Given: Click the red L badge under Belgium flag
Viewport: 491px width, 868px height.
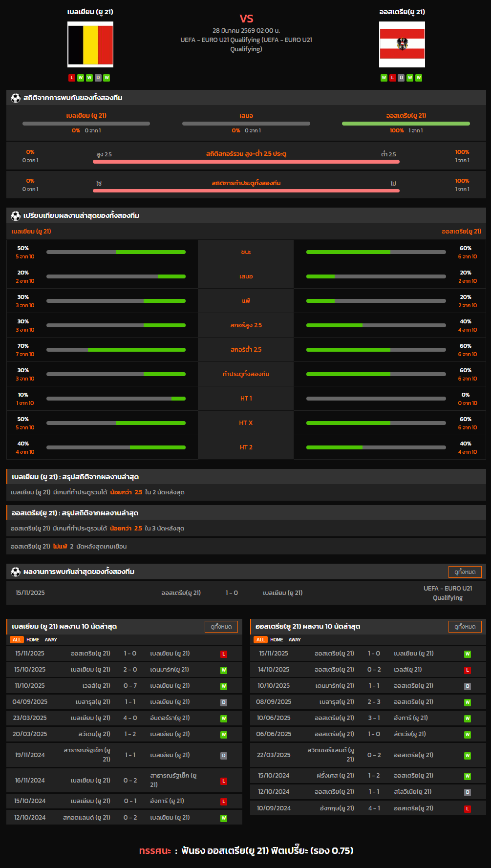Looking at the screenshot, I should pos(72,78).
